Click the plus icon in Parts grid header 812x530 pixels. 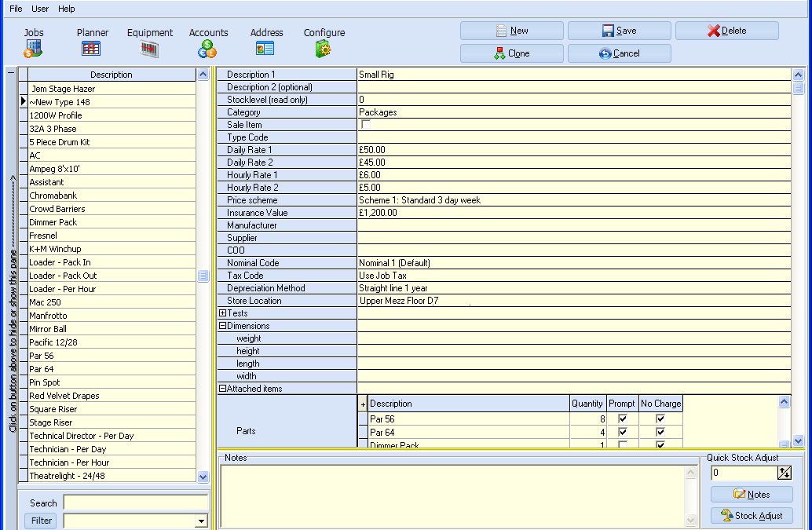coord(363,404)
